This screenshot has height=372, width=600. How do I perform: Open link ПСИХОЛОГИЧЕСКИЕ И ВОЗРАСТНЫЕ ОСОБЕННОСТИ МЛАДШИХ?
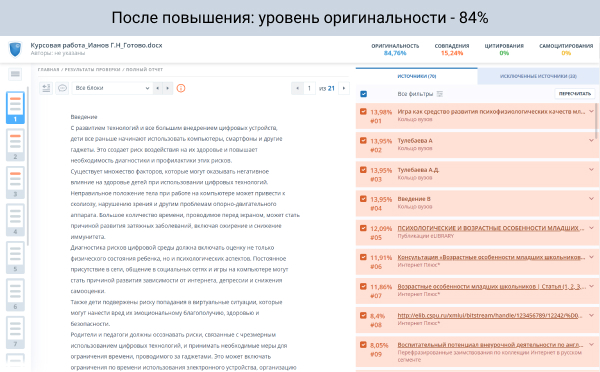coord(491,228)
